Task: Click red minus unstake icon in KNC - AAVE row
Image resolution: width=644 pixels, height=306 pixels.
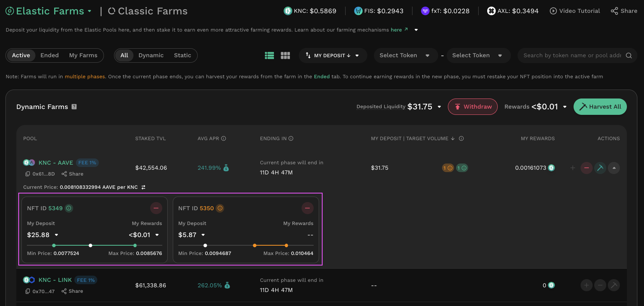Action: pos(586,168)
